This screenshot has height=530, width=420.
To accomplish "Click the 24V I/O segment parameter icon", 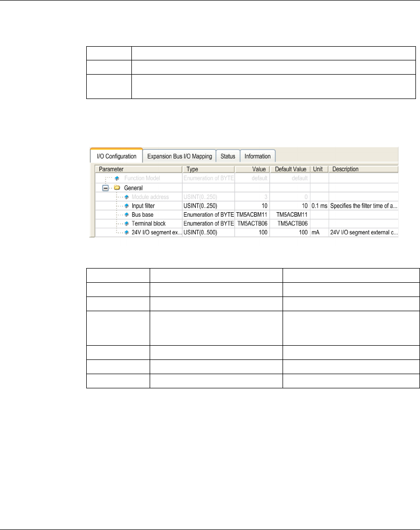I will click(127, 233).
